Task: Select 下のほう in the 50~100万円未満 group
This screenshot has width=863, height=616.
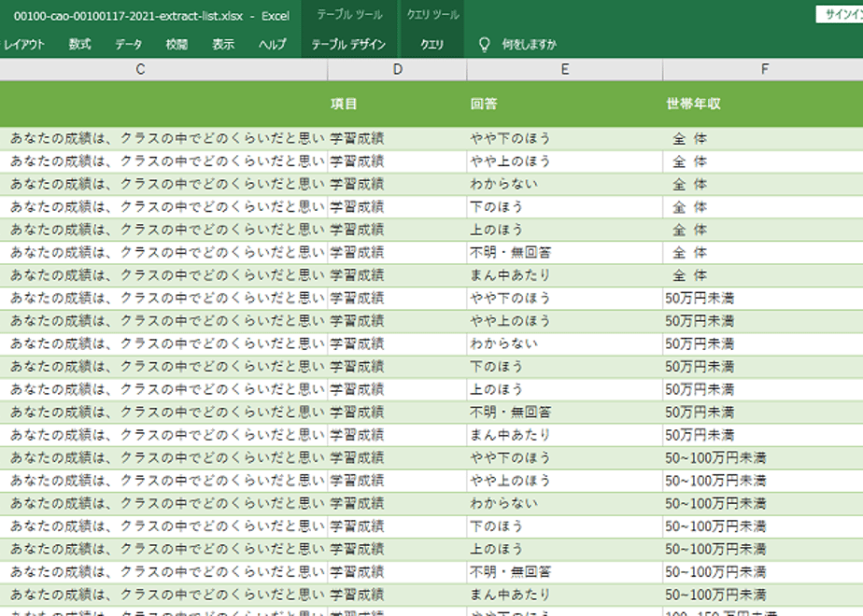Action: (x=565, y=526)
